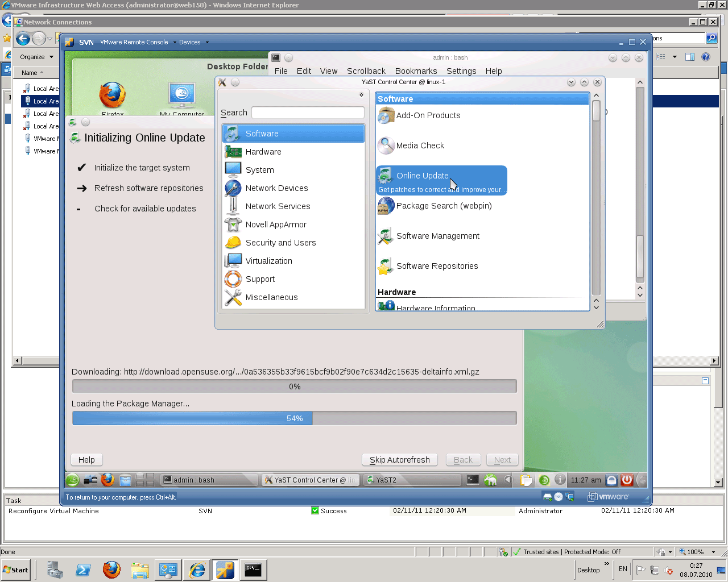The width and height of the screenshot is (728, 582).
Task: Launch the Online Update module
Action: [x=441, y=181]
